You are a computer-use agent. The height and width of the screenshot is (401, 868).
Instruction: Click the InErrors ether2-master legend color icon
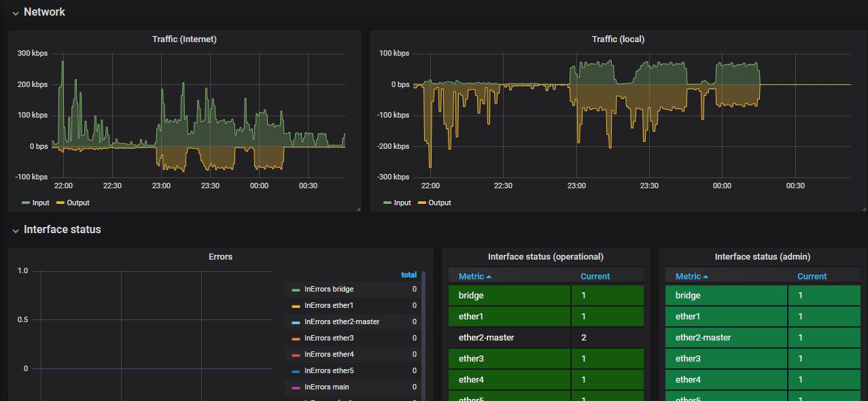(x=296, y=322)
